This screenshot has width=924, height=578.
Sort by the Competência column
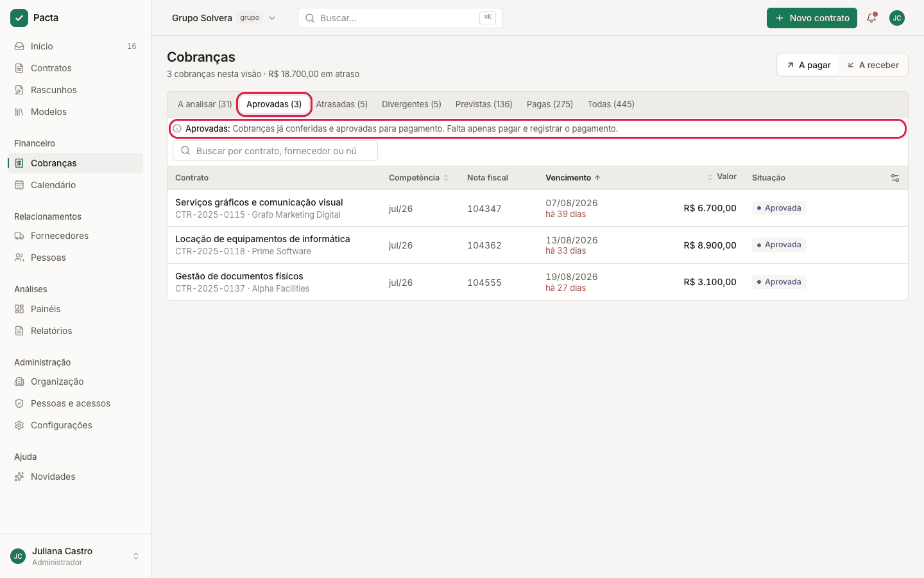pyautogui.click(x=418, y=178)
